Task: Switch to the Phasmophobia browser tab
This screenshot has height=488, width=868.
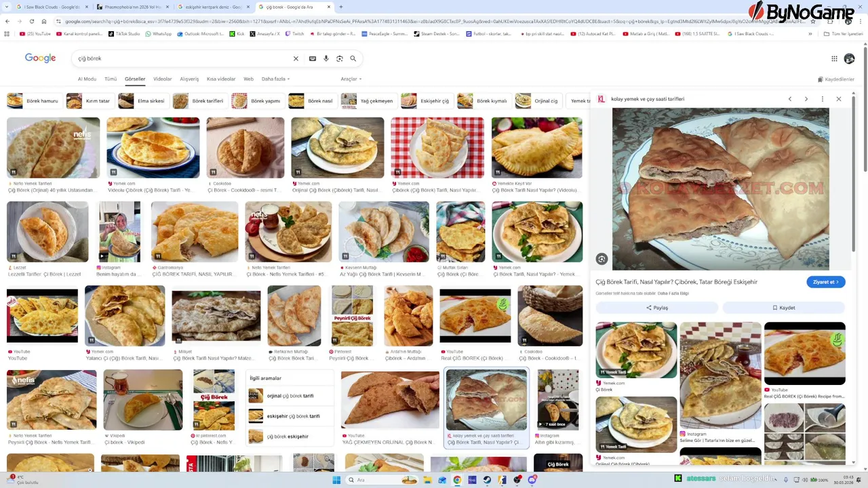Action: click(132, 7)
